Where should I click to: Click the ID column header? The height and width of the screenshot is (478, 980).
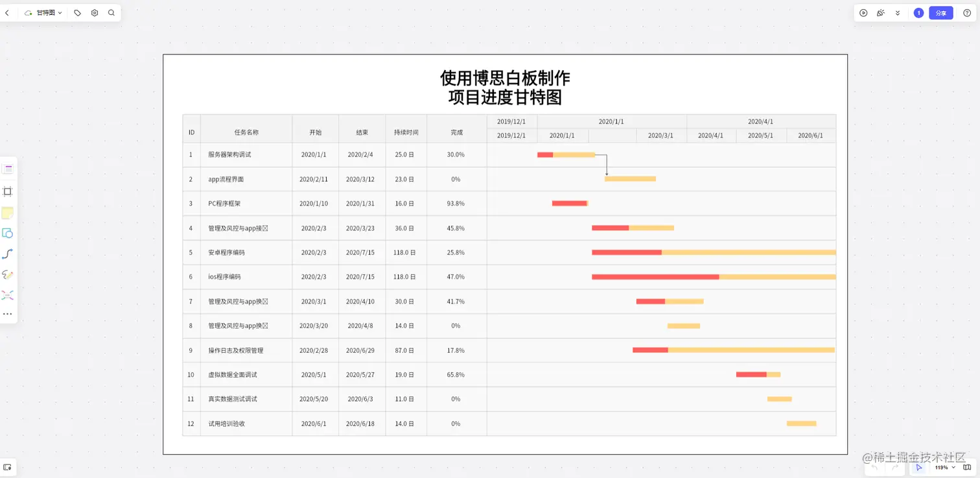click(x=192, y=132)
